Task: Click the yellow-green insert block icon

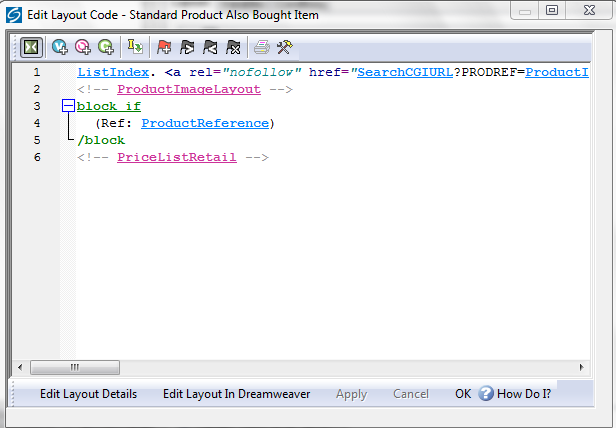Action: pos(135,46)
